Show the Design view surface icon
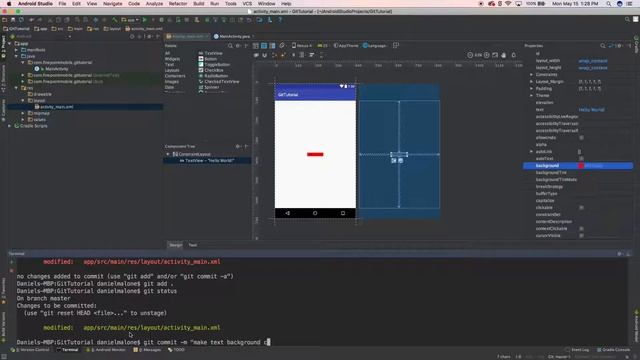Screen dimensions: 640x360 pyautogui.click(x=256, y=46)
